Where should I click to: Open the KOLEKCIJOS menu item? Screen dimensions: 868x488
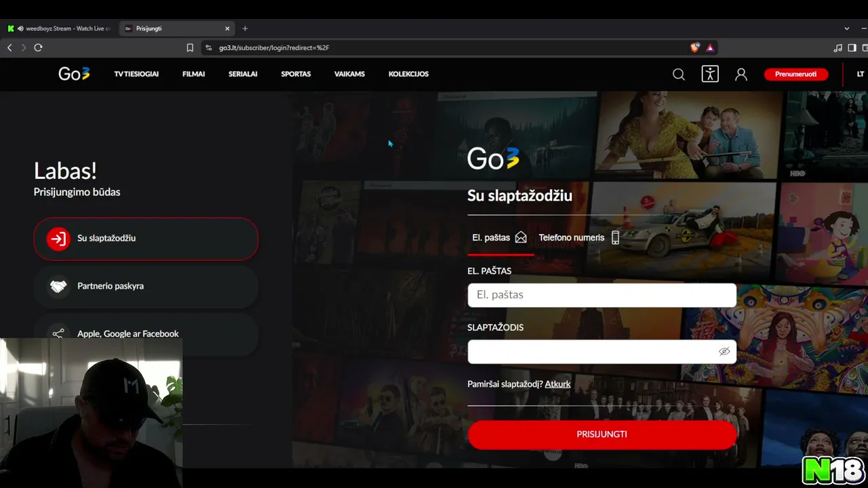coord(408,74)
